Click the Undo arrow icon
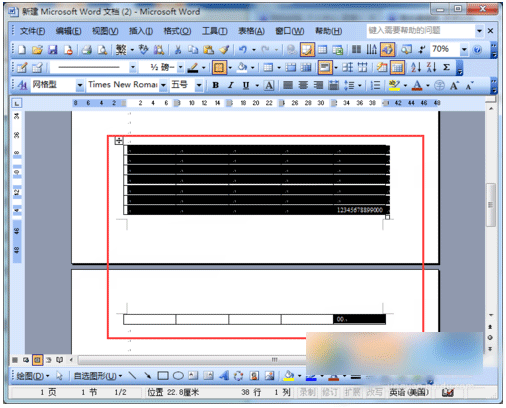The height and width of the screenshot is (408, 506). [x=243, y=50]
